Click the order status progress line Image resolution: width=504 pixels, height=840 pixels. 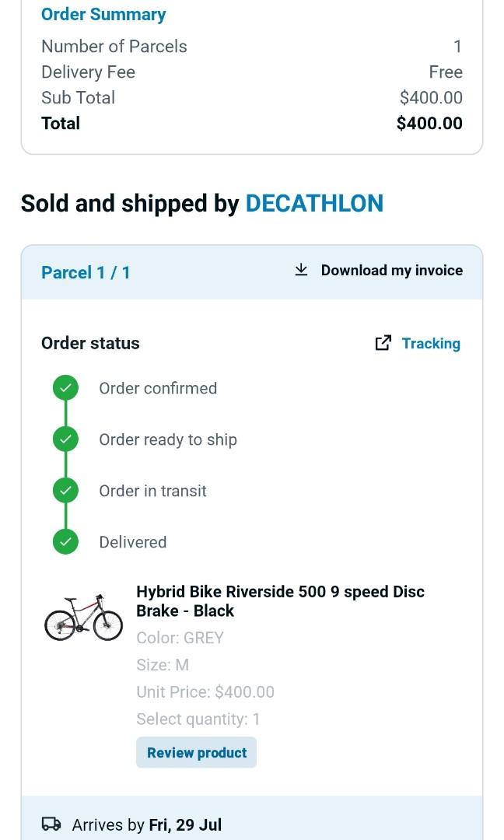(65, 464)
